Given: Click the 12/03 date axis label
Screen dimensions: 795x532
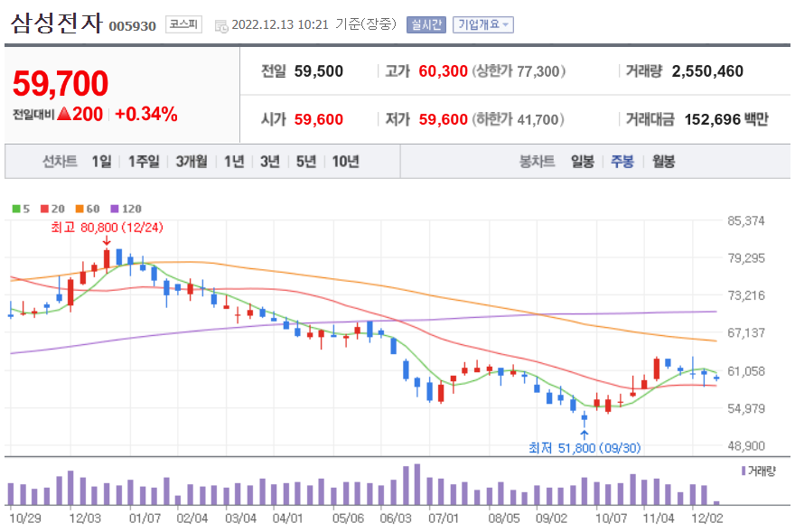Looking at the screenshot, I should [x=85, y=518].
